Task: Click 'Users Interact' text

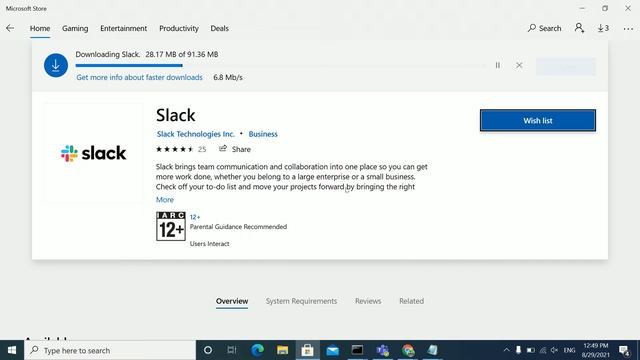Action: tap(209, 244)
